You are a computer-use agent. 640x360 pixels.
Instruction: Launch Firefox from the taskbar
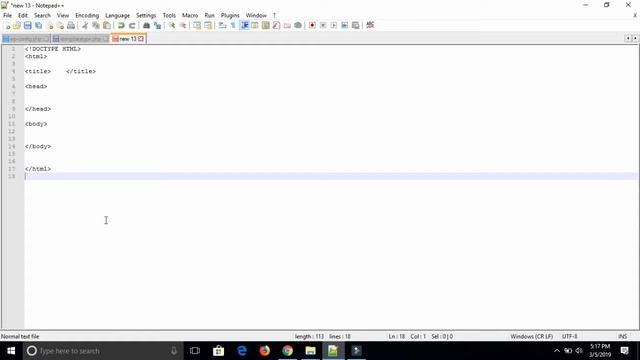pyautogui.click(x=264, y=351)
